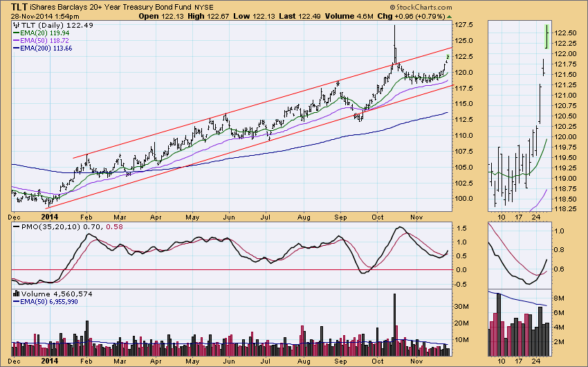
Task: Click the Low 122.13 value
Action: (254, 16)
